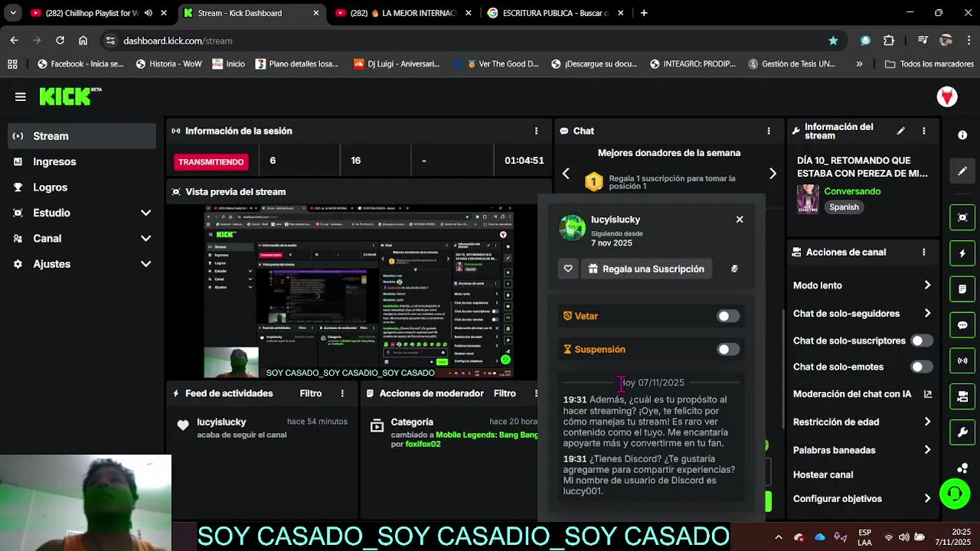
Task: Open the stream preview icon in the right sidebar
Action: pyautogui.click(x=962, y=217)
